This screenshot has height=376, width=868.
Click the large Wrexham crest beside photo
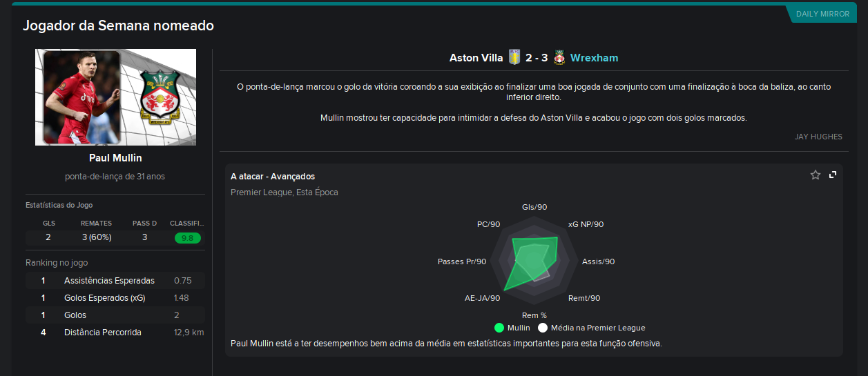160,96
